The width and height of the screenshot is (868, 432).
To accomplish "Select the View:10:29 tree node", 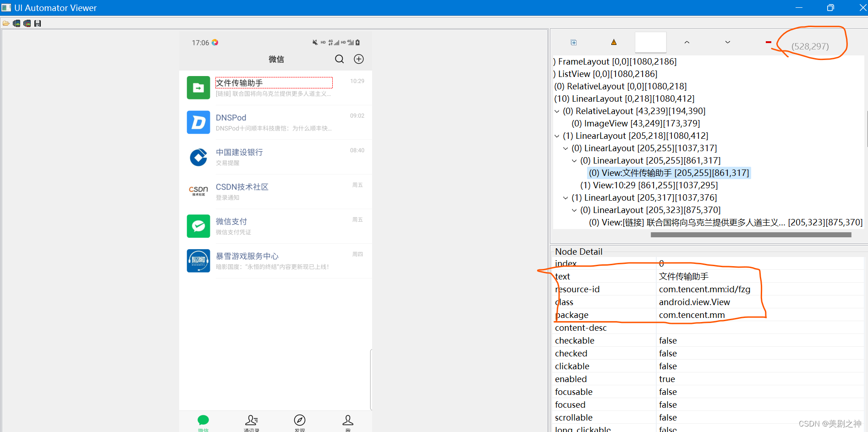I will [x=649, y=186].
